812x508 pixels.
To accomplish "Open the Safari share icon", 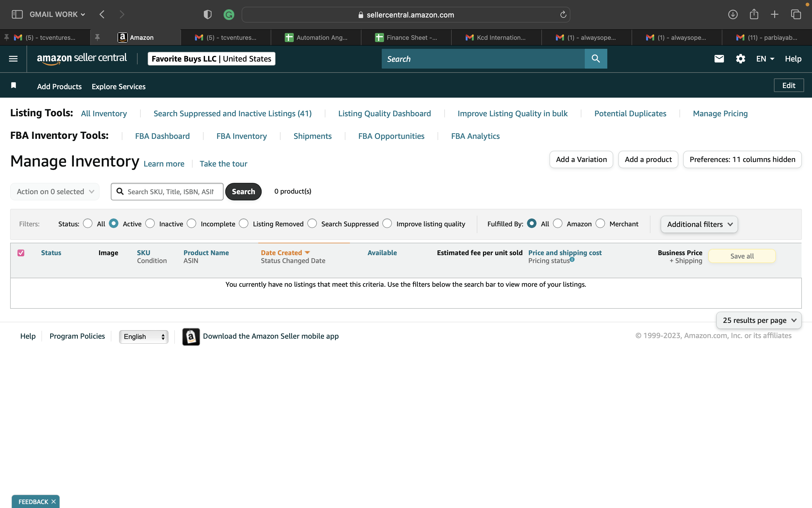I will [x=754, y=14].
